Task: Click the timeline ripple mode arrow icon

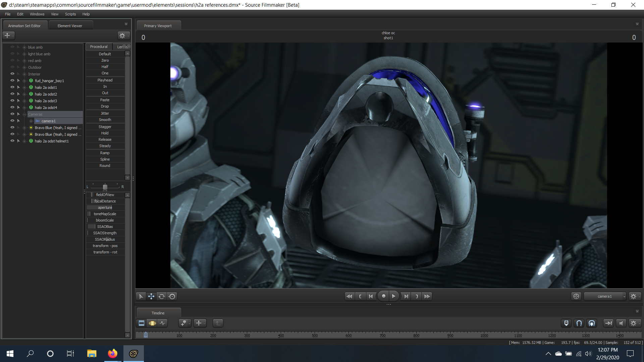Action: pos(608,323)
